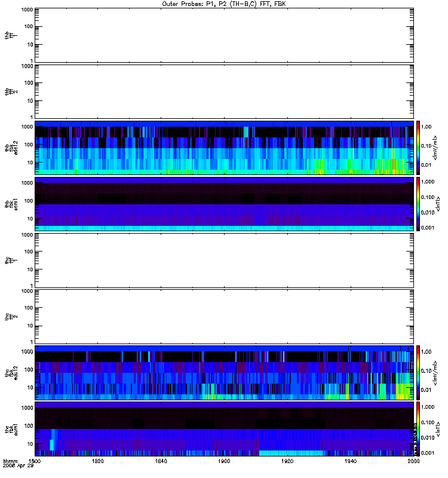
Task: Click the '0.001' tick on thb scm1 colorbar
Action: click(428, 228)
